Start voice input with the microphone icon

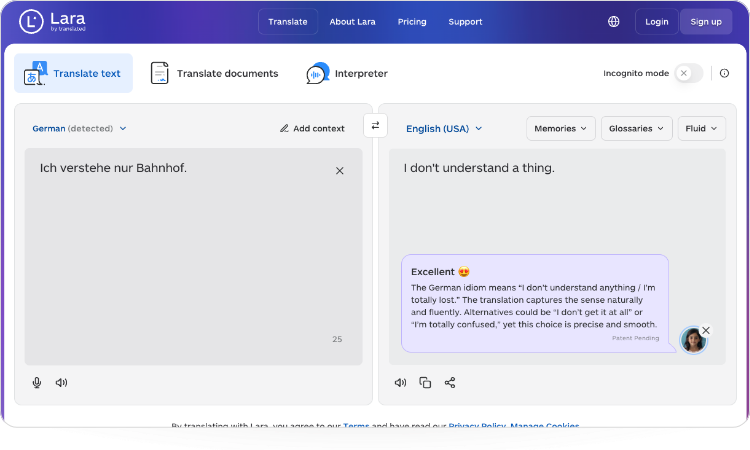pos(37,383)
